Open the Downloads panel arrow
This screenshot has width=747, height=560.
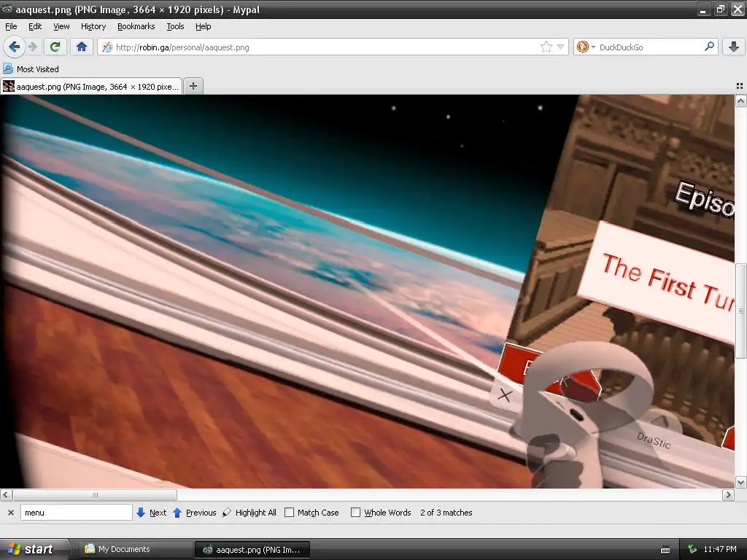[734, 47]
